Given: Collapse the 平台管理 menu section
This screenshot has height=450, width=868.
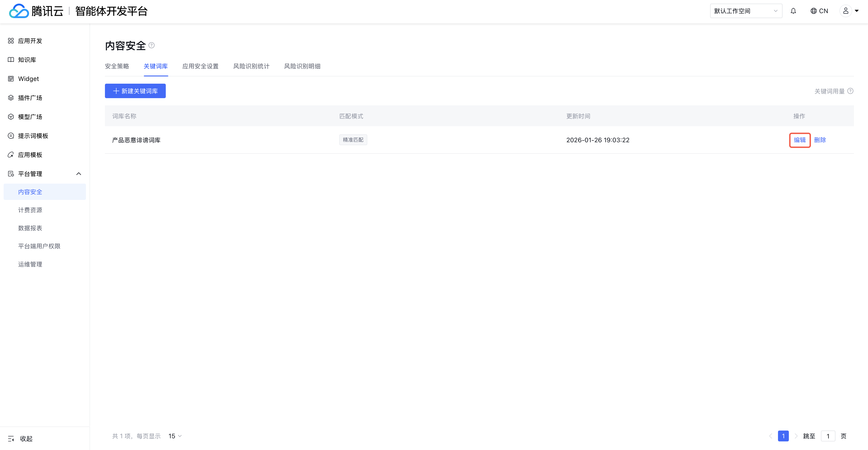Looking at the screenshot, I should pyautogui.click(x=78, y=174).
